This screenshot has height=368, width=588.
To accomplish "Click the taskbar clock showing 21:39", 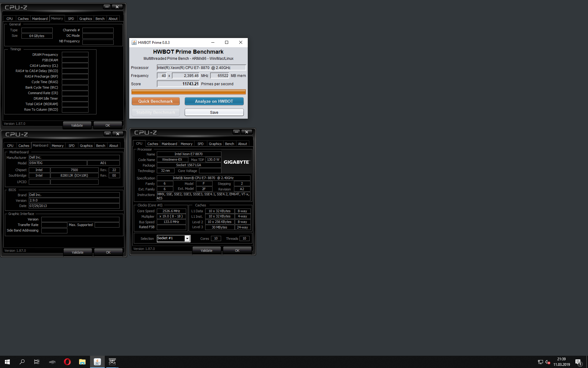I will pyautogui.click(x=561, y=362).
